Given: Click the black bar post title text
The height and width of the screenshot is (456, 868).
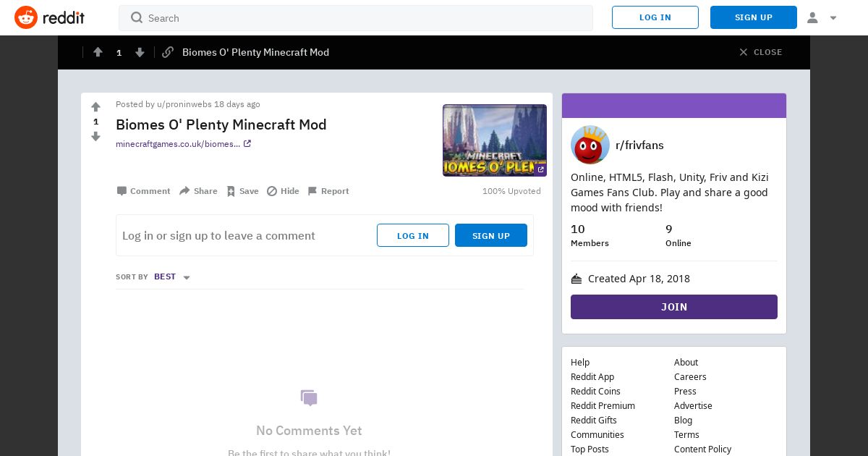Looking at the screenshot, I should coord(255,52).
